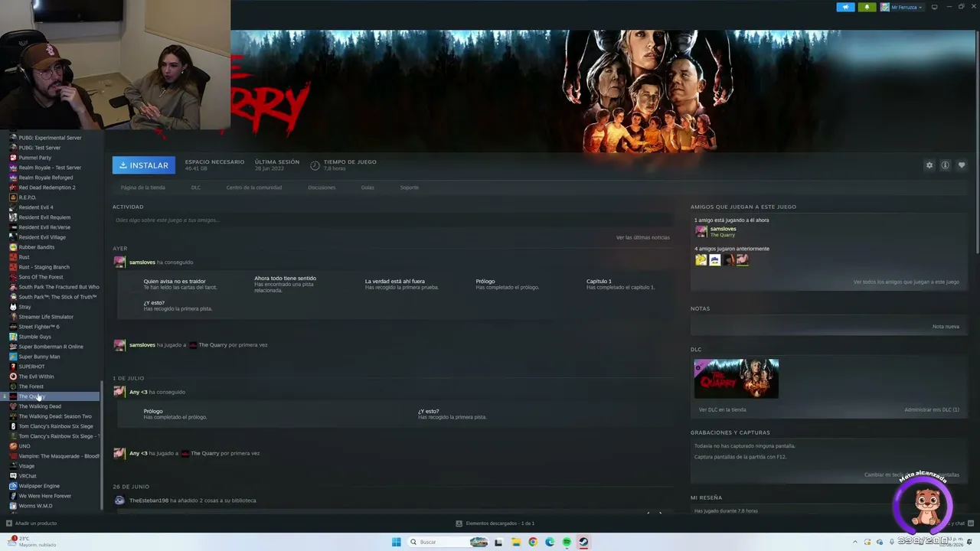The image size is (980, 551).
Task: Open the game settings gear icon
Action: click(929, 165)
